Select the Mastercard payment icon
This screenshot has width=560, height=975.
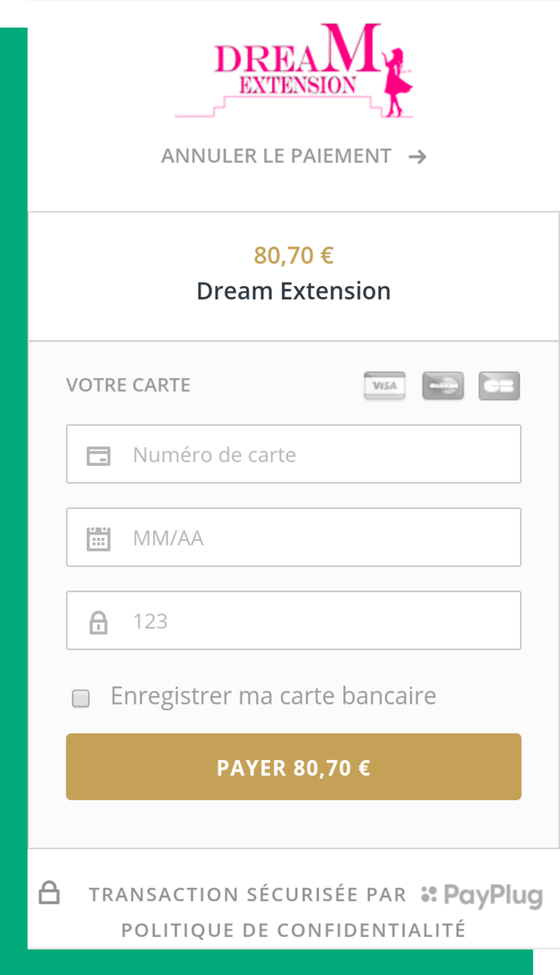point(443,386)
